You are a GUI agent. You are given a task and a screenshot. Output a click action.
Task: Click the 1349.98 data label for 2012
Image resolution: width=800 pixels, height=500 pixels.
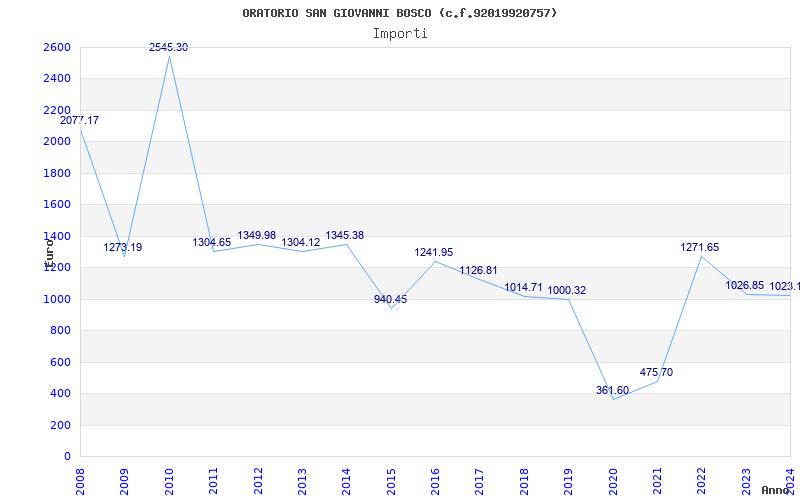(x=257, y=236)
